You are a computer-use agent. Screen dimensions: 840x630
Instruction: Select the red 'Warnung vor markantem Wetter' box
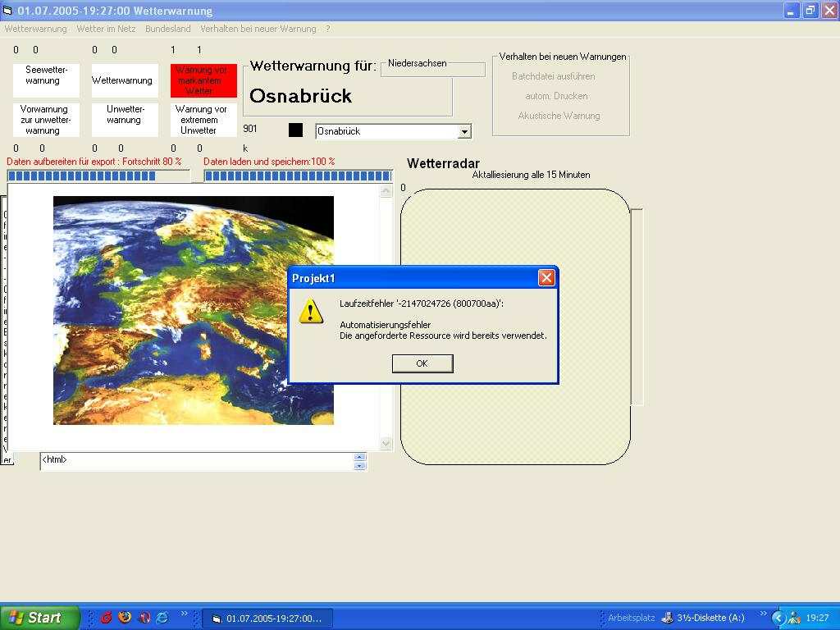[x=203, y=80]
